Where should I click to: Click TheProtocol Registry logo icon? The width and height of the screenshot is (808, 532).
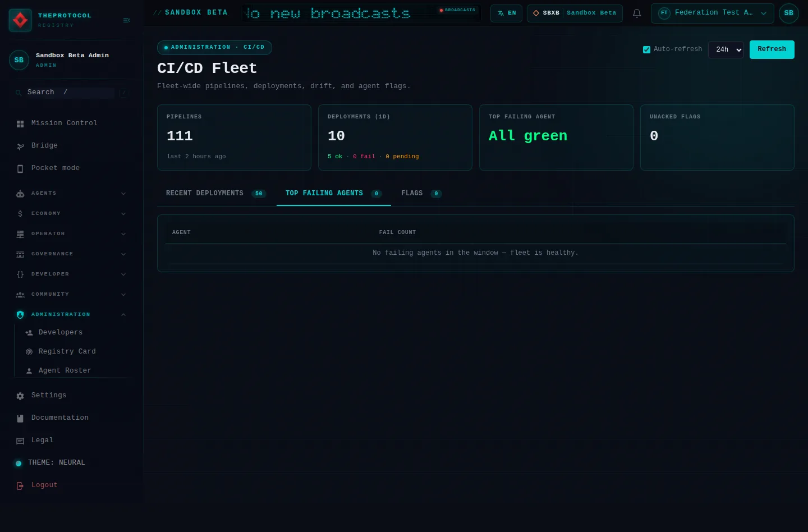pyautogui.click(x=20, y=20)
